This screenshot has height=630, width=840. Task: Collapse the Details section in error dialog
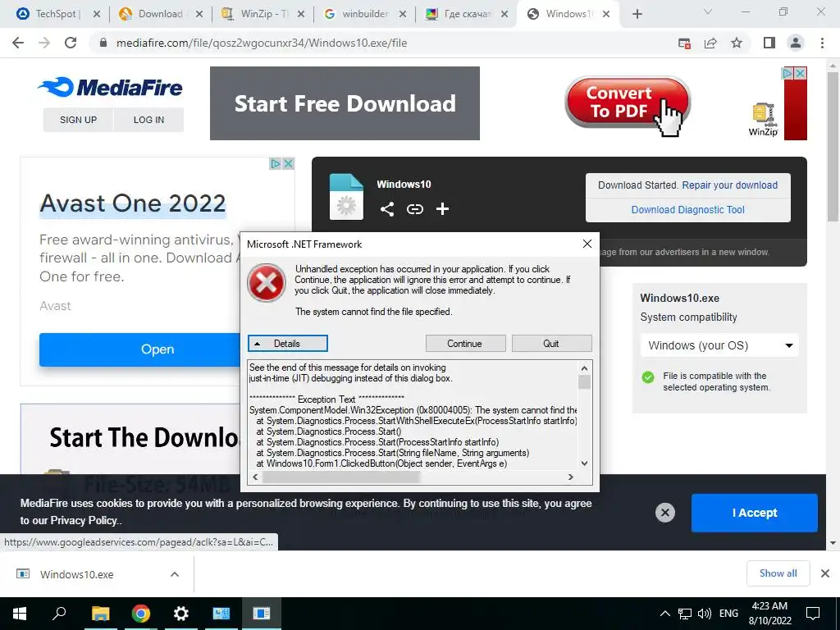point(288,344)
